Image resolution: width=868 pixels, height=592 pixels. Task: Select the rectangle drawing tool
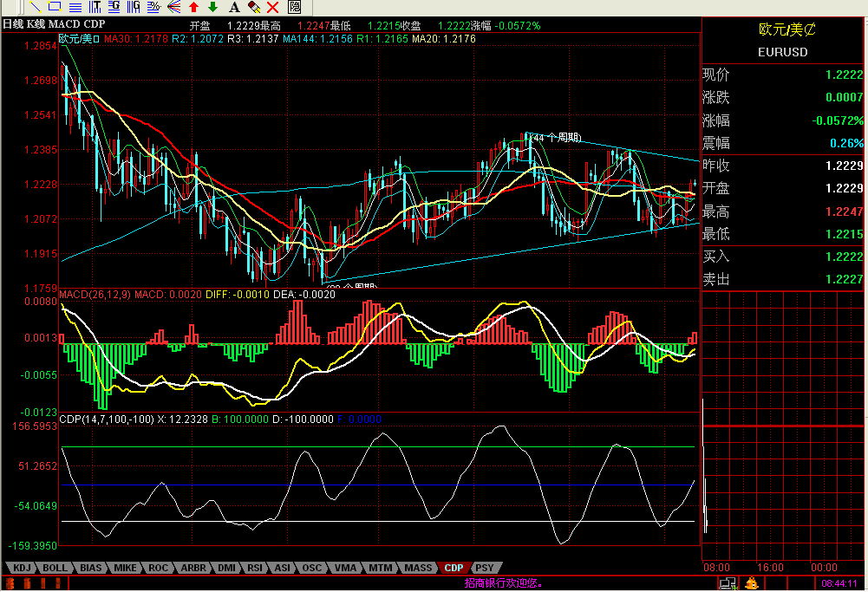(x=55, y=6)
